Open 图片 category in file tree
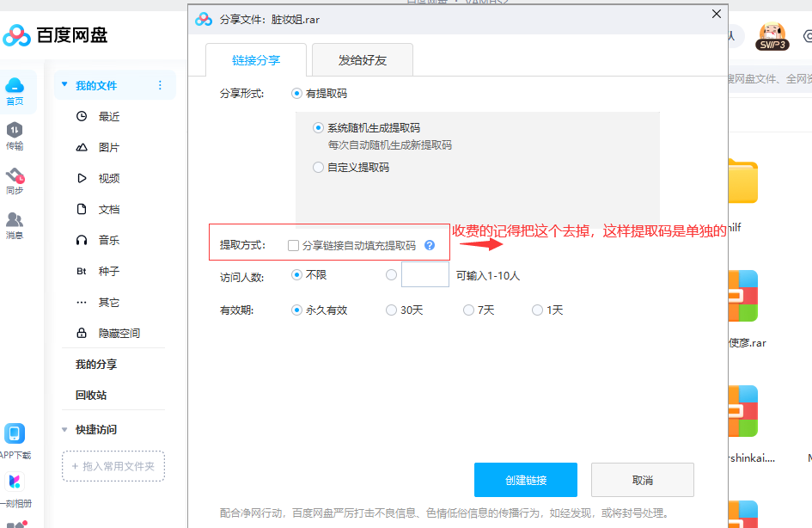The width and height of the screenshot is (812, 528). tap(108, 147)
